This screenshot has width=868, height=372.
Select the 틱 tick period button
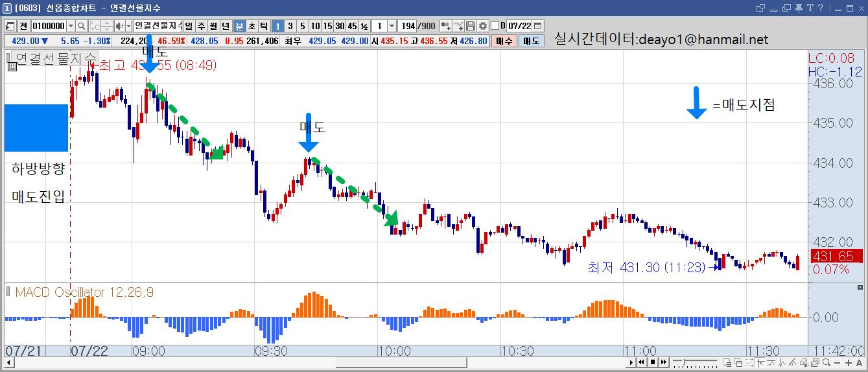(x=264, y=26)
